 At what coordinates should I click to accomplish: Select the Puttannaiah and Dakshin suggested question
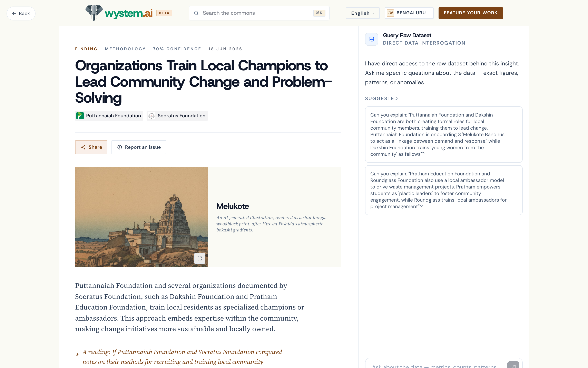[x=443, y=134]
